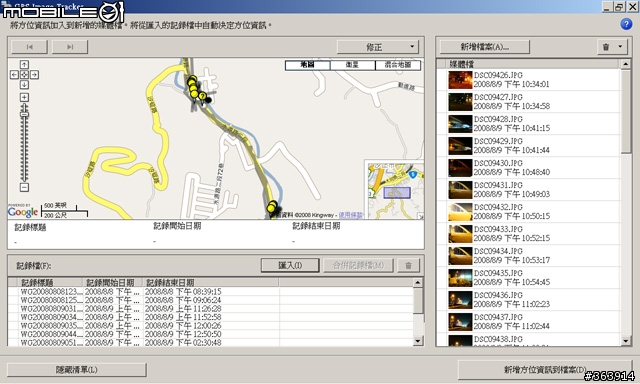Viewport: 640px width, 384px height.
Task: Click the media list vertical scrollbar thumb
Action: point(625,111)
